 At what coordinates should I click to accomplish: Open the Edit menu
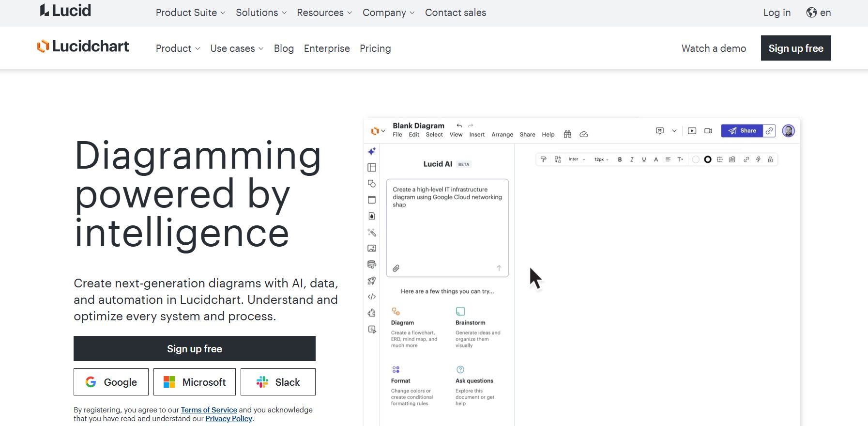[414, 135]
